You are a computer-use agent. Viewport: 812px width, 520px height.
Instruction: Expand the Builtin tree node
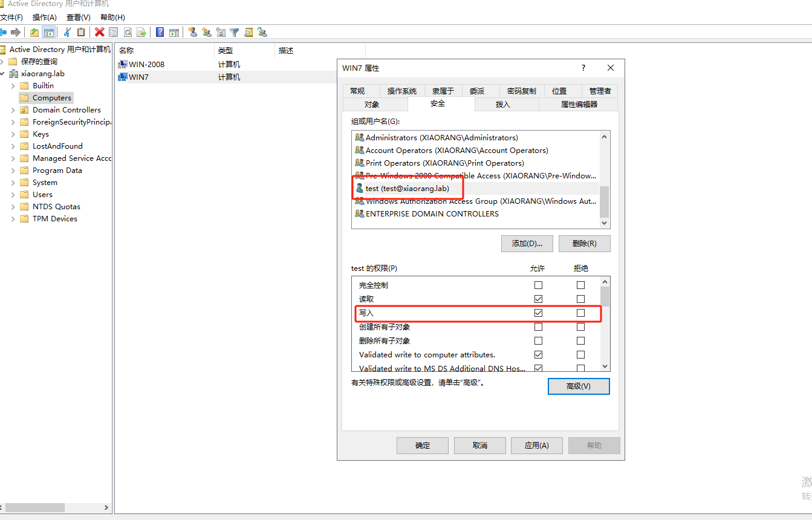coord(13,86)
